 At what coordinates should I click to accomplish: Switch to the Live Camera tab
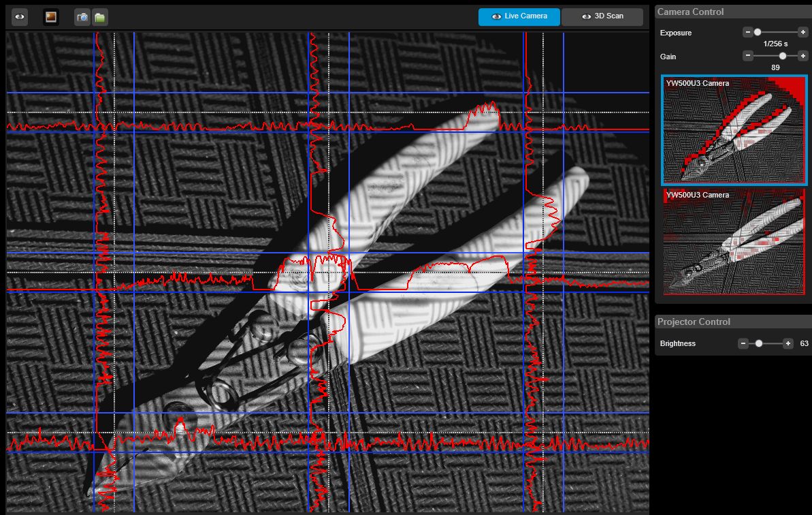[x=519, y=16]
